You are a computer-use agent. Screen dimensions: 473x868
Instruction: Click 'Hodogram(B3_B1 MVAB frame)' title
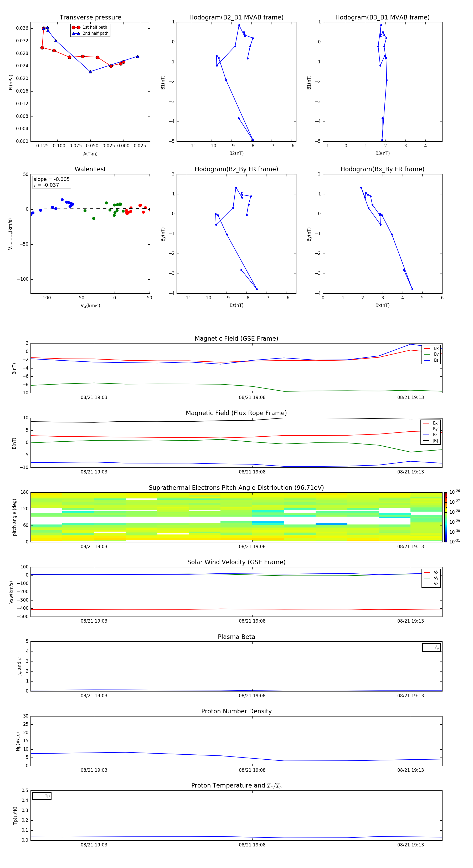click(382, 18)
